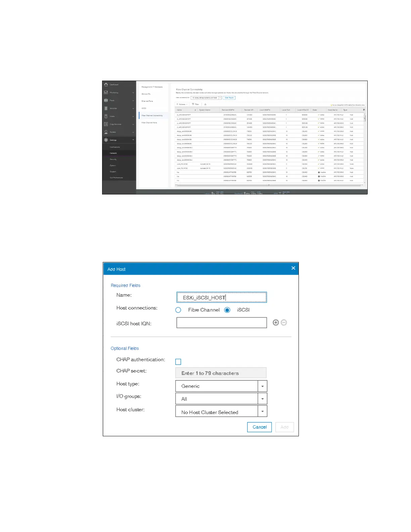
Task: Click the Access user icon
Action: point(106,132)
